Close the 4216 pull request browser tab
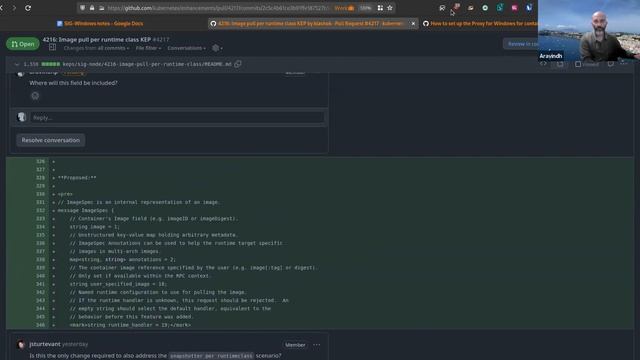 click(x=413, y=24)
